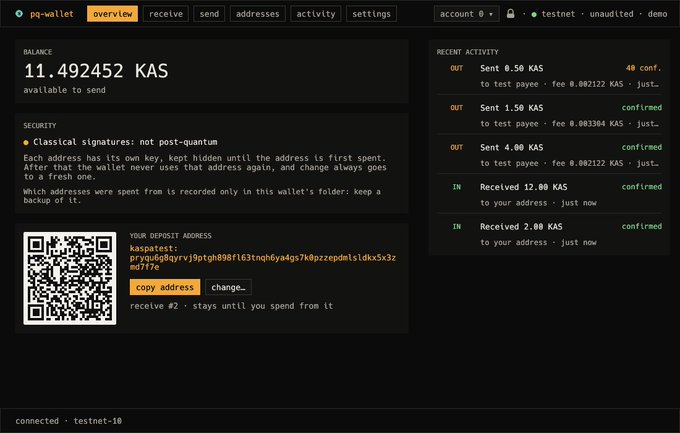Image resolution: width=680 pixels, height=433 pixels.
Task: Click the deposit address QR code
Action: coord(70,278)
